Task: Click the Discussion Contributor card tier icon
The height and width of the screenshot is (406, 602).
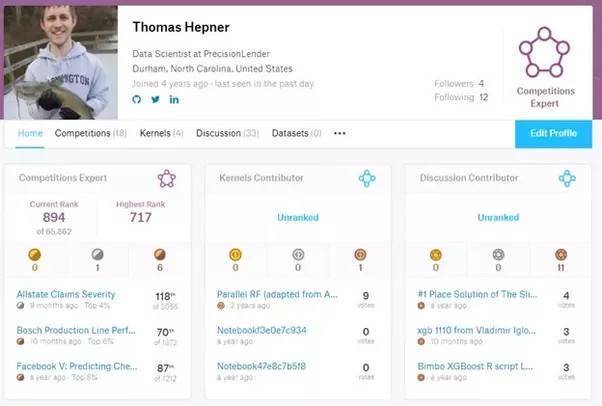Action: 567,179
